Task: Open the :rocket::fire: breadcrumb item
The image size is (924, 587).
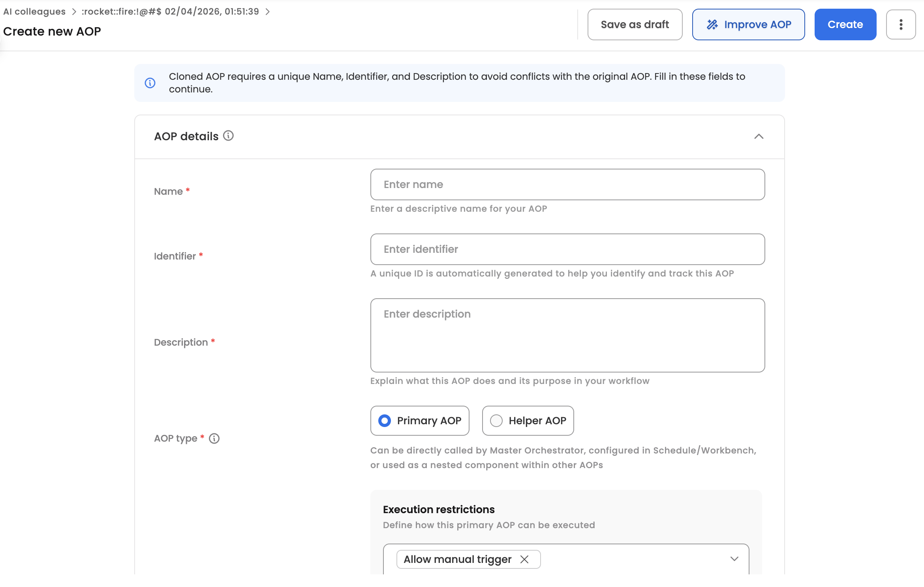Action: click(170, 11)
